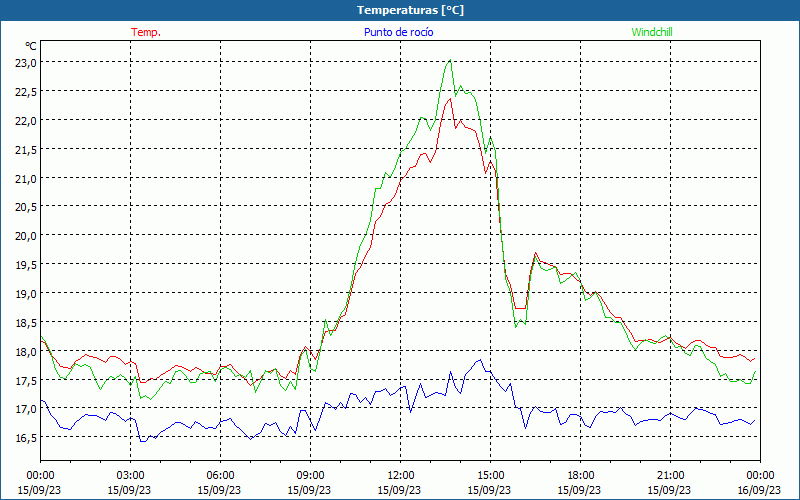Click the blue dew point peak near 15:00

480,360
